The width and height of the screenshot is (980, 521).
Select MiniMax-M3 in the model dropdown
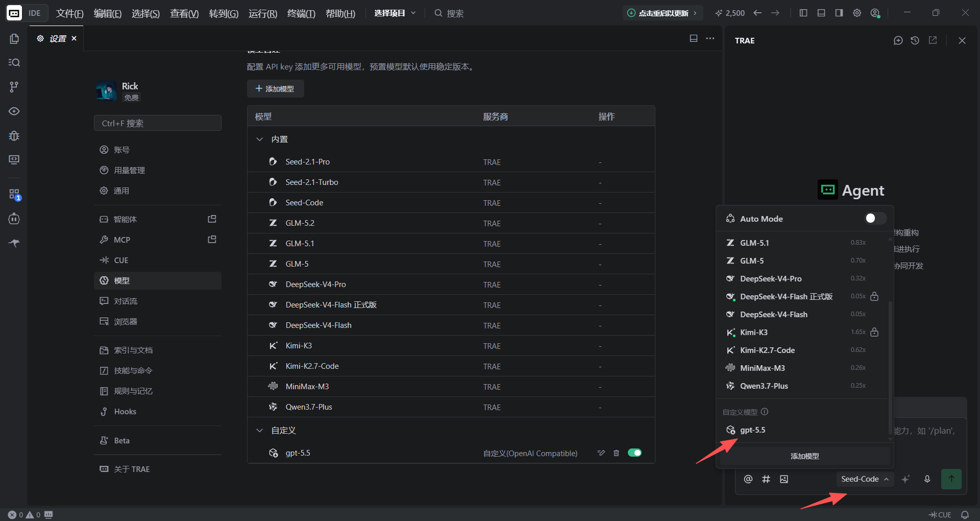click(x=801, y=368)
